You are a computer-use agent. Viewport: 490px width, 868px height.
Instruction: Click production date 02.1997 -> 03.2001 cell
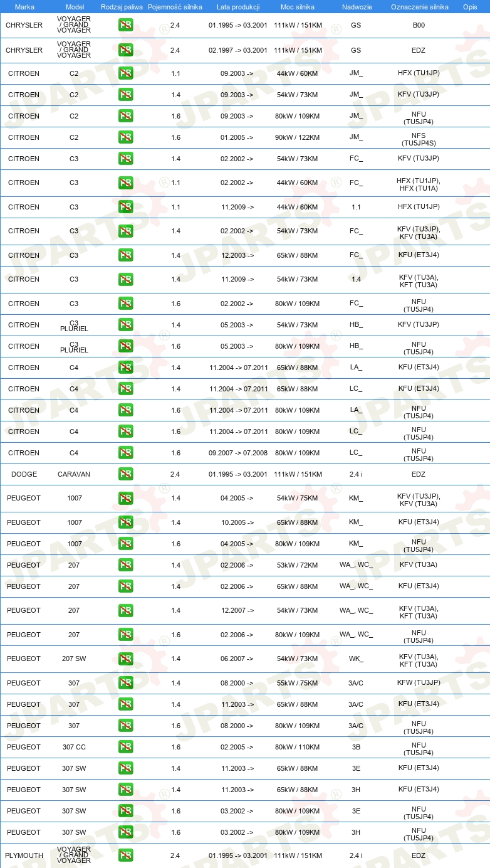pos(238,50)
